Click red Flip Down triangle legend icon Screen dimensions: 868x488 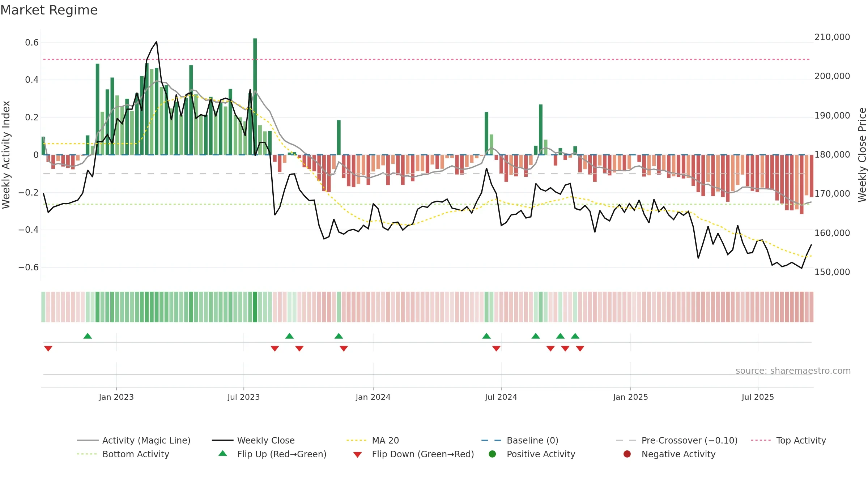coord(357,455)
